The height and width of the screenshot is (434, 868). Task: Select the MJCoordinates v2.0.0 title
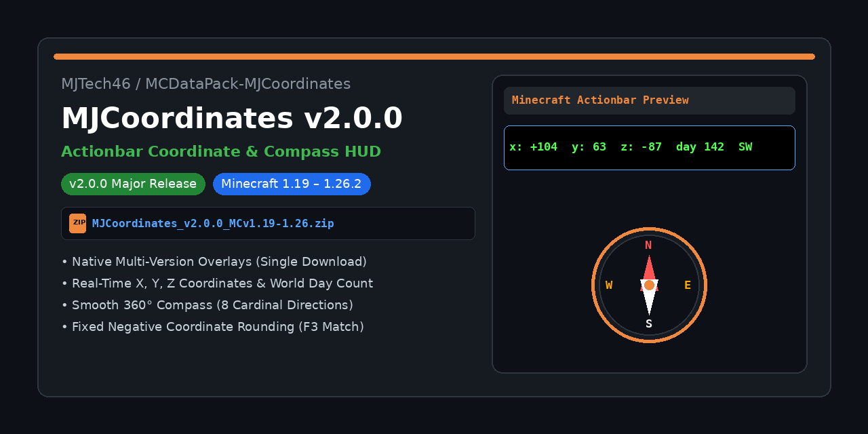click(232, 118)
